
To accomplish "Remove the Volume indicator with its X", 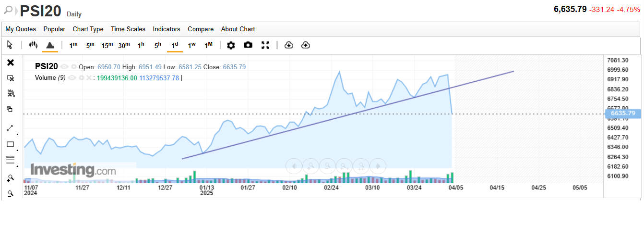I will pyautogui.click(x=89, y=78).
